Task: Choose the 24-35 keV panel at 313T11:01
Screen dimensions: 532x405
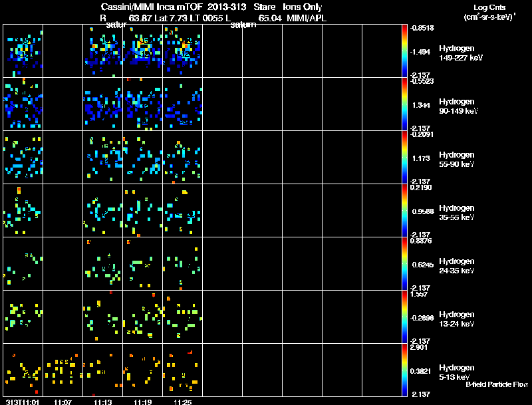Action: 23,264
